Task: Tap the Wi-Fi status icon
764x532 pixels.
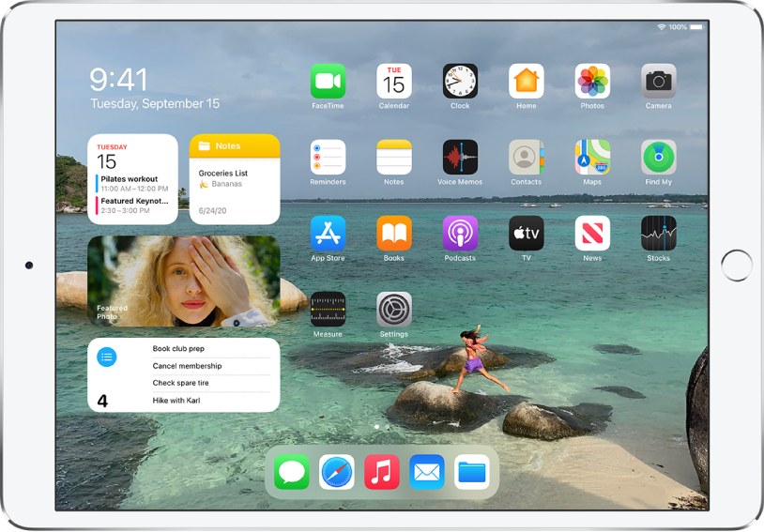Action: pos(661,27)
